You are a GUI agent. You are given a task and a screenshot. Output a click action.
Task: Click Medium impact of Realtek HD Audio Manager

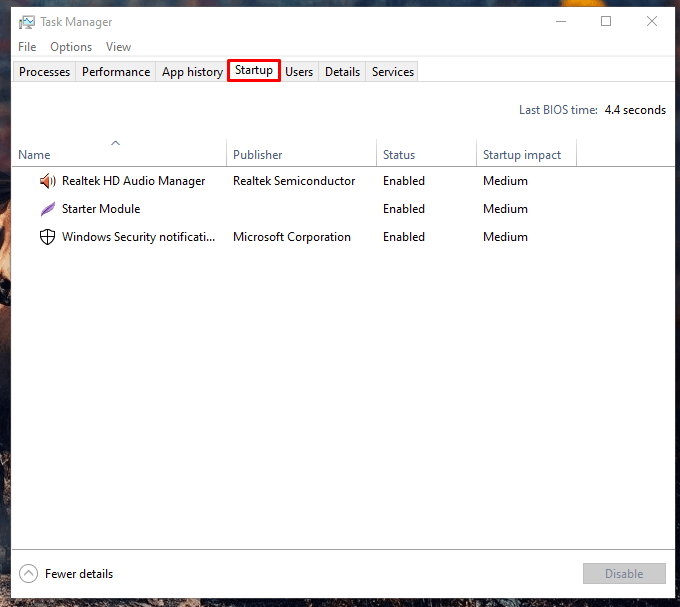(x=505, y=181)
